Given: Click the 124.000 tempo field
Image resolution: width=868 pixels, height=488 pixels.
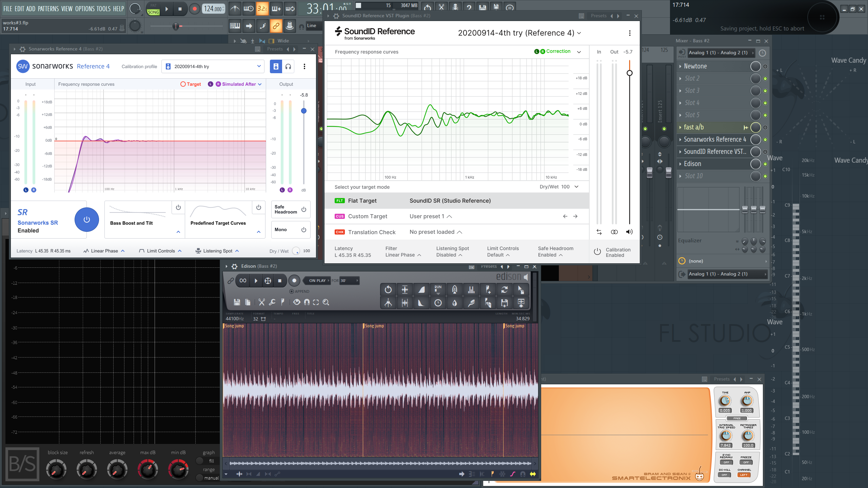Looking at the screenshot, I should pos(213,9).
